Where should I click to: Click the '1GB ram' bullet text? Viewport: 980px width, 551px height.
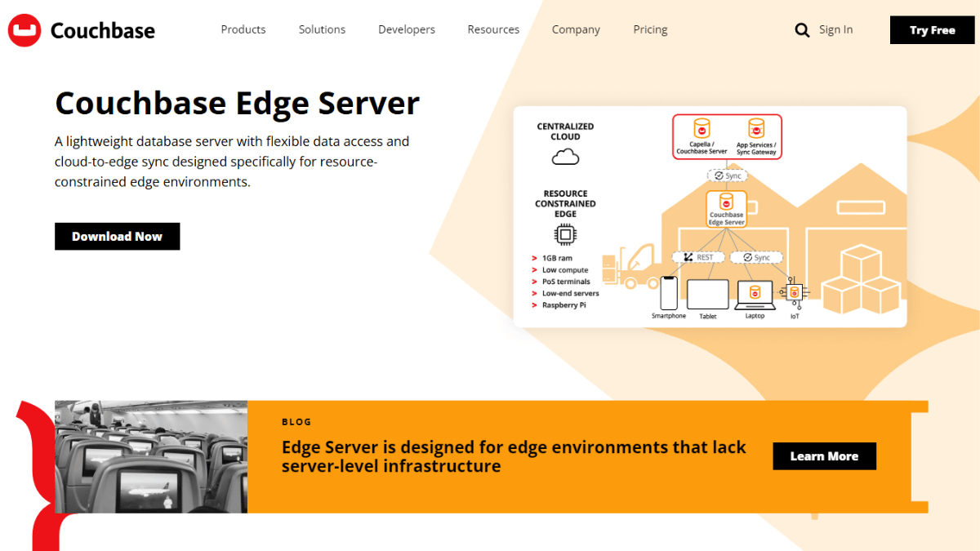click(557, 258)
